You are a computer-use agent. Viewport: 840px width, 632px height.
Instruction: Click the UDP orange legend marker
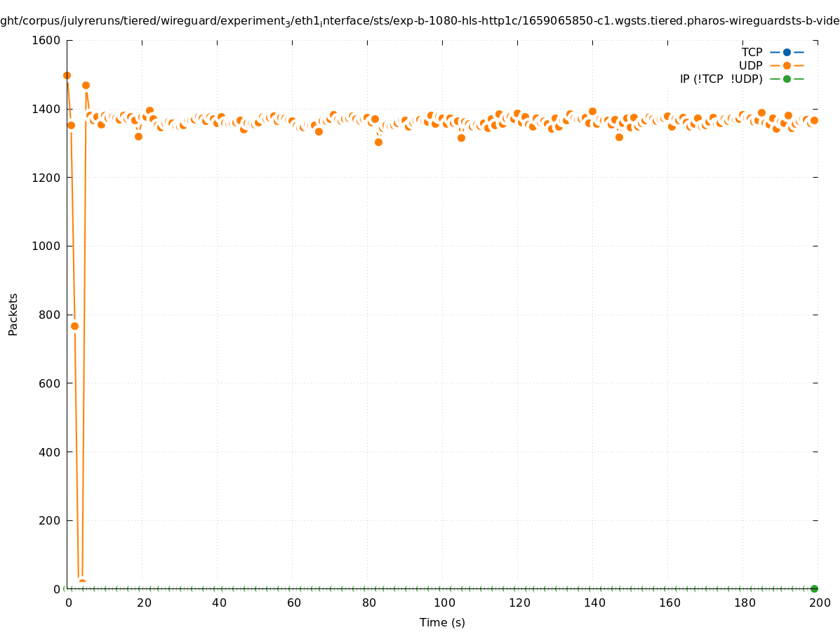coord(787,65)
